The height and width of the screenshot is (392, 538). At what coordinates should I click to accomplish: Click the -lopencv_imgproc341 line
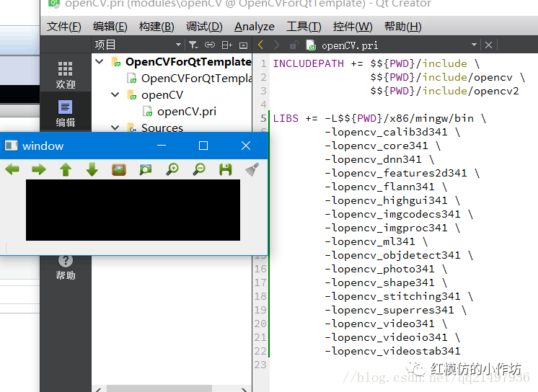pyautogui.click(x=386, y=228)
